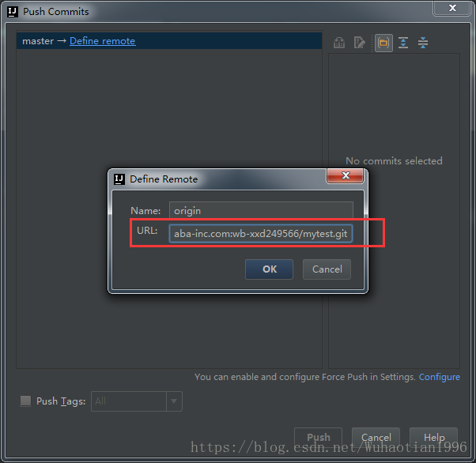Image resolution: width=476 pixels, height=463 pixels.
Task: Click the IntelliJ icon in Push Commits title
Action: point(13,12)
